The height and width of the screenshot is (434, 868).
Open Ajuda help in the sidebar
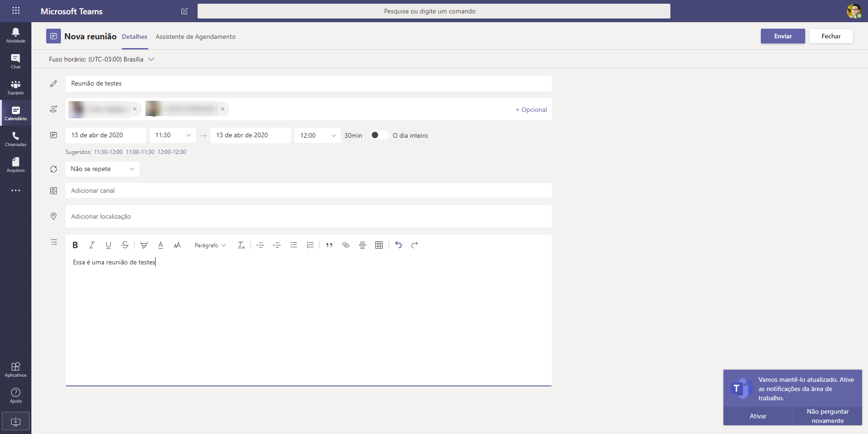tap(16, 395)
